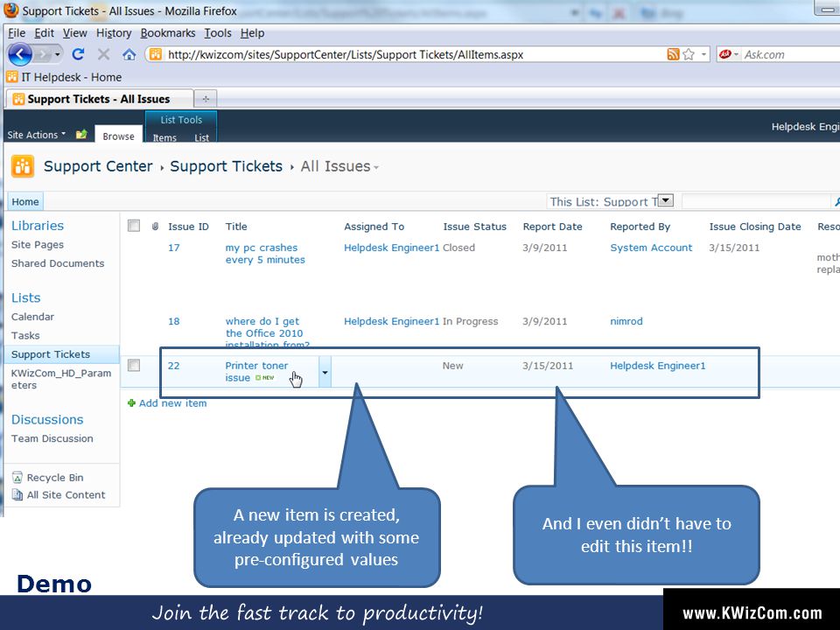The height and width of the screenshot is (630, 840).
Task: Open Shared Documents in the sidebar
Action: pos(58,263)
